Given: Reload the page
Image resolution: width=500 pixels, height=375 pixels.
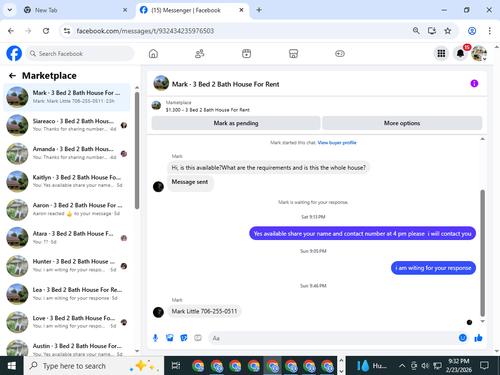Looking at the screenshot, I should 46,31.
